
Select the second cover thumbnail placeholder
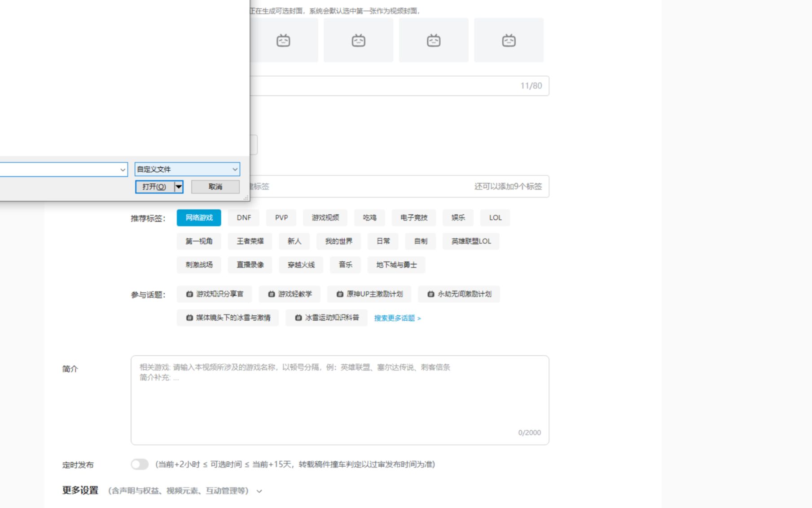coord(358,40)
